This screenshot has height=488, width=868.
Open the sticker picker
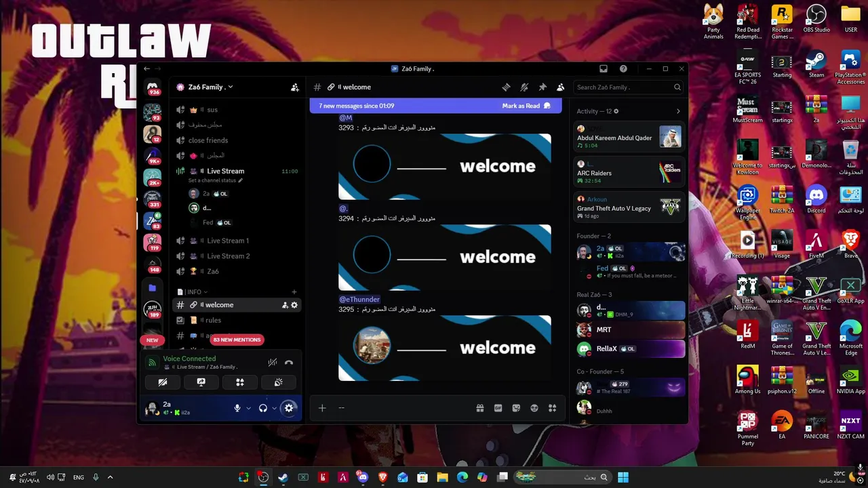[516, 408]
